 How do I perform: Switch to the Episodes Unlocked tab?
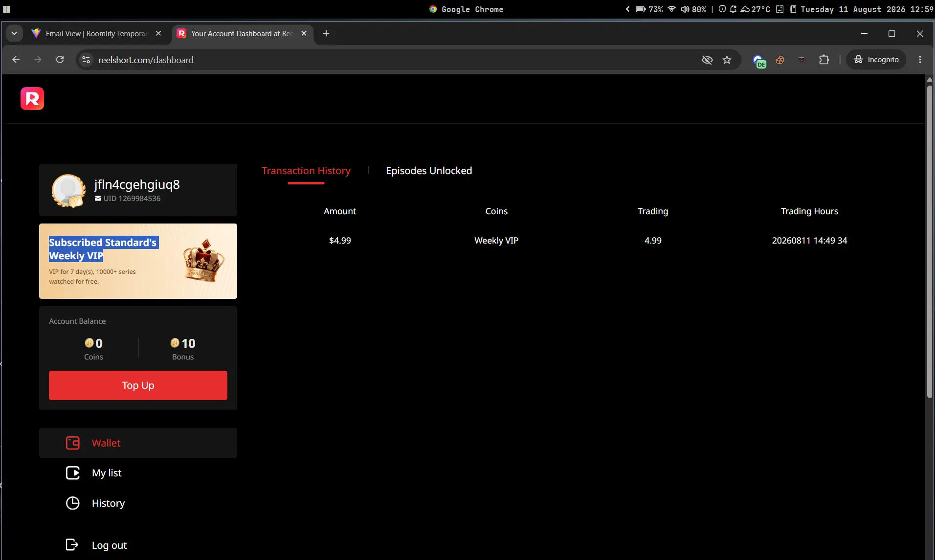point(429,171)
